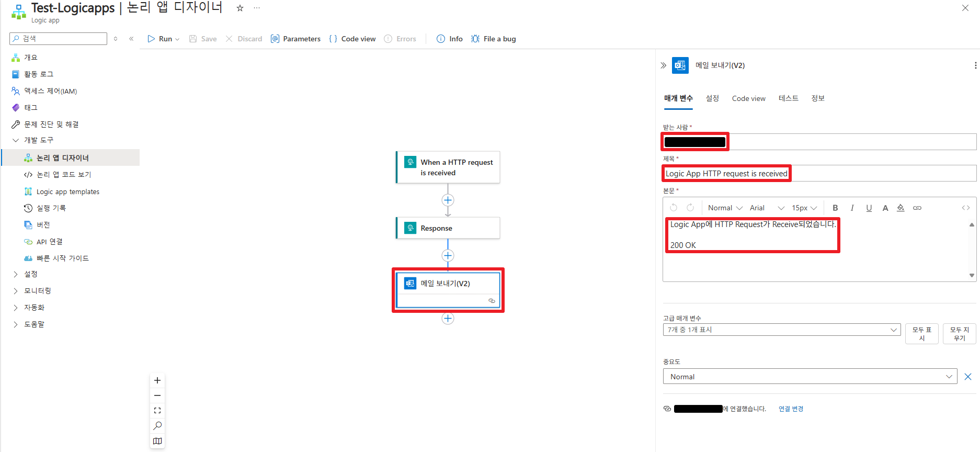This screenshot has height=452, width=980.
Task: Select the 메일 보내기(V2) action card
Action: pos(448,290)
